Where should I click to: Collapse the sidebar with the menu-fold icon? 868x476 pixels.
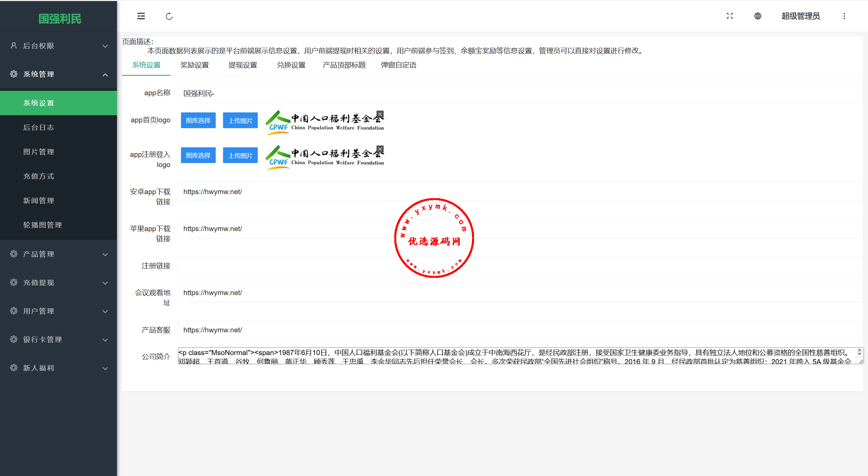coord(141,16)
